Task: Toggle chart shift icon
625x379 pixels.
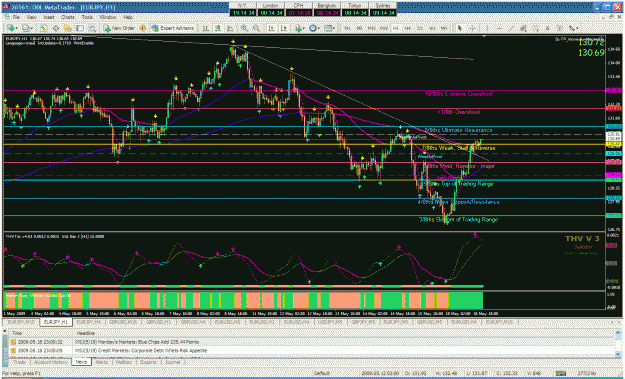Action: pos(284,28)
